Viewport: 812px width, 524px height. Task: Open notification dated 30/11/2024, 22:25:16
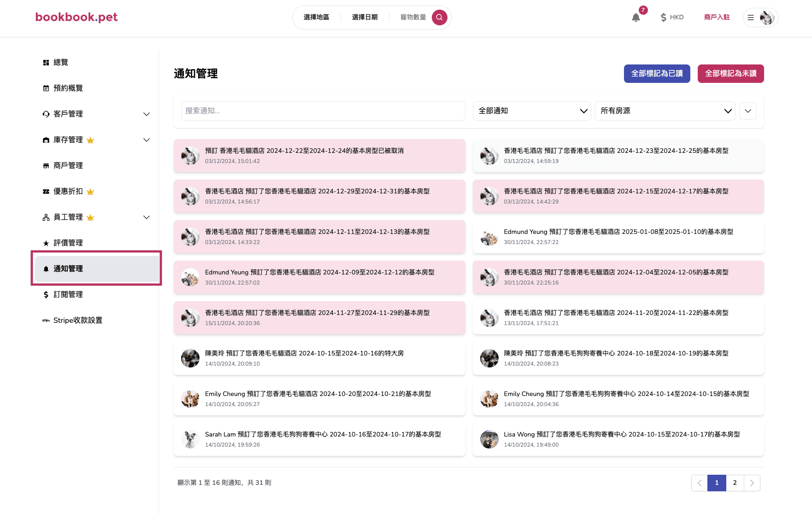click(618, 277)
